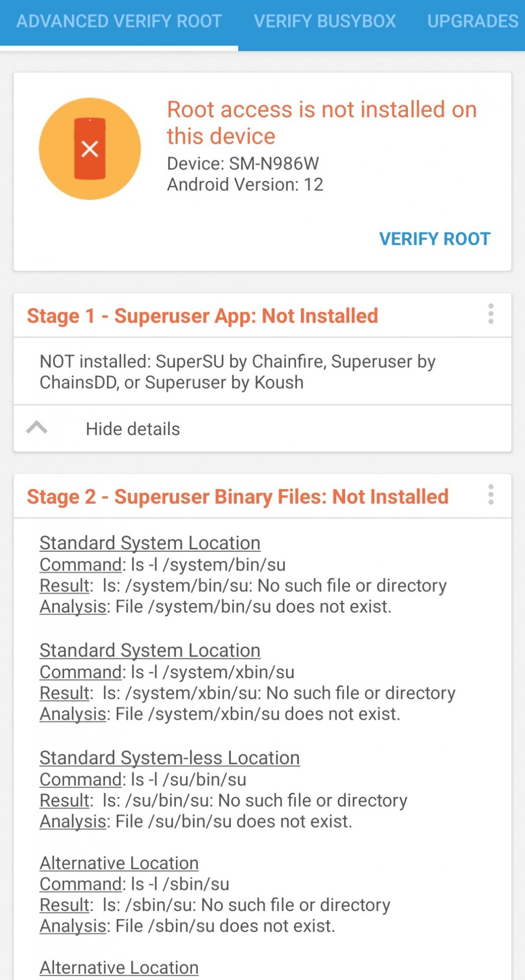Tap the /system/xbin/su command line
The width and height of the screenshot is (525, 980).
click(x=167, y=672)
